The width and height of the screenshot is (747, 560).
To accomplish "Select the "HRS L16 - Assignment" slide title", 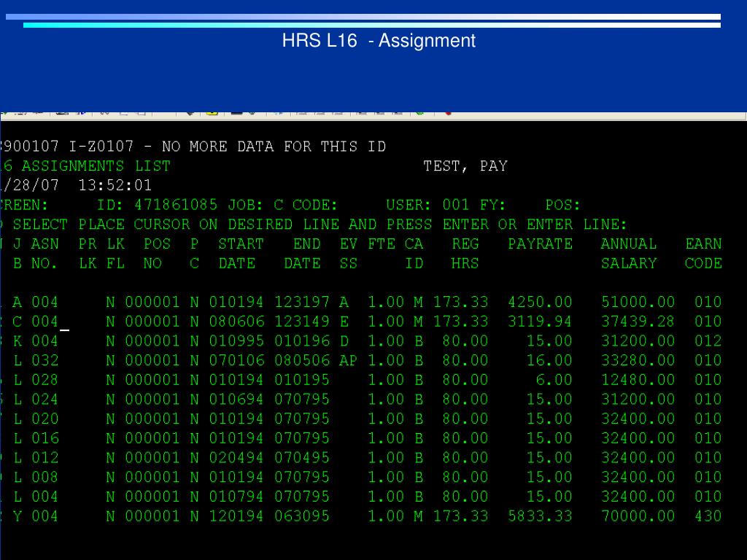I will click(379, 41).
